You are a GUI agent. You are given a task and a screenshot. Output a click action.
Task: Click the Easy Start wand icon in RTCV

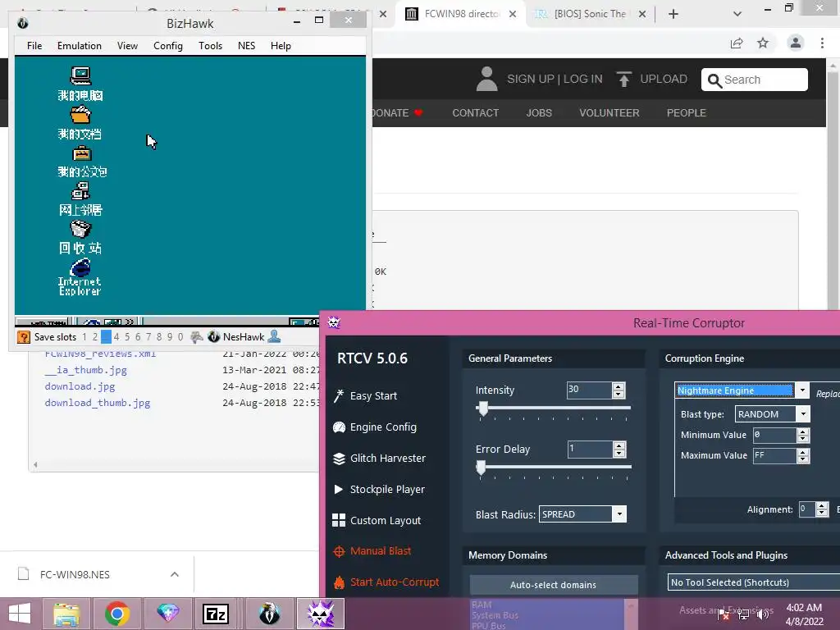339,396
